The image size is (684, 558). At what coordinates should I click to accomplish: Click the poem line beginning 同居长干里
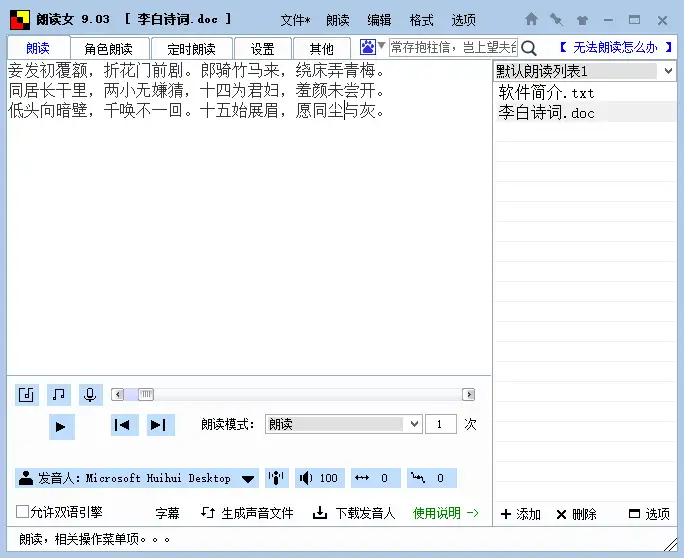pos(196,91)
